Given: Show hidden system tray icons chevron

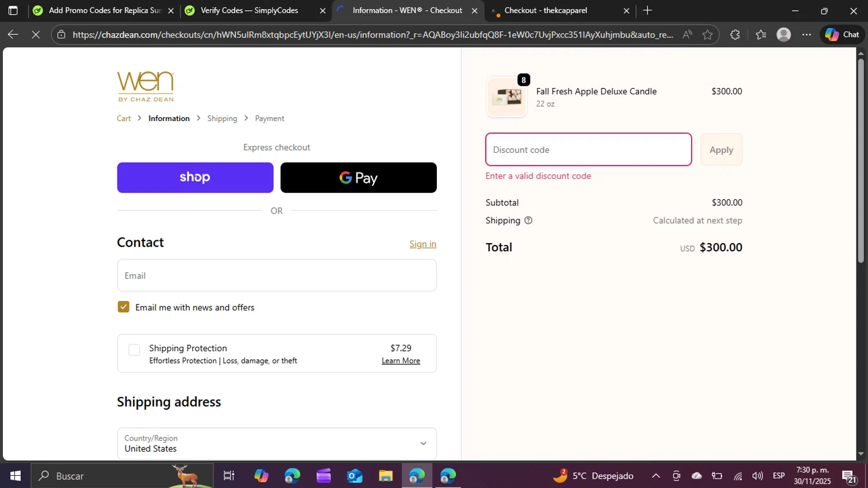Looking at the screenshot, I should (x=656, y=476).
